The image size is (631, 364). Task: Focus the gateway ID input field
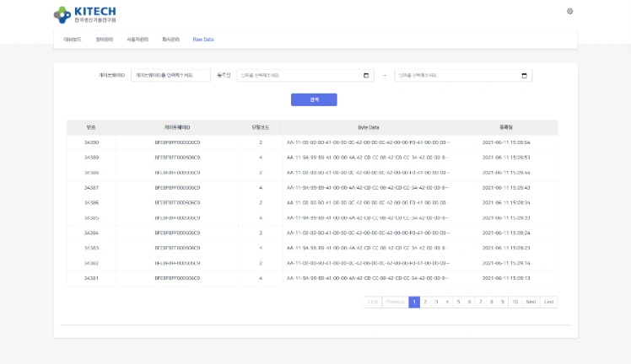coord(170,75)
